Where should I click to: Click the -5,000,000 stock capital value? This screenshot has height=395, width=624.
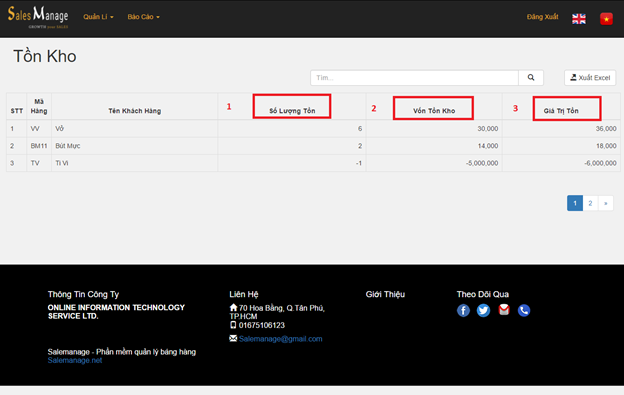coord(482,163)
